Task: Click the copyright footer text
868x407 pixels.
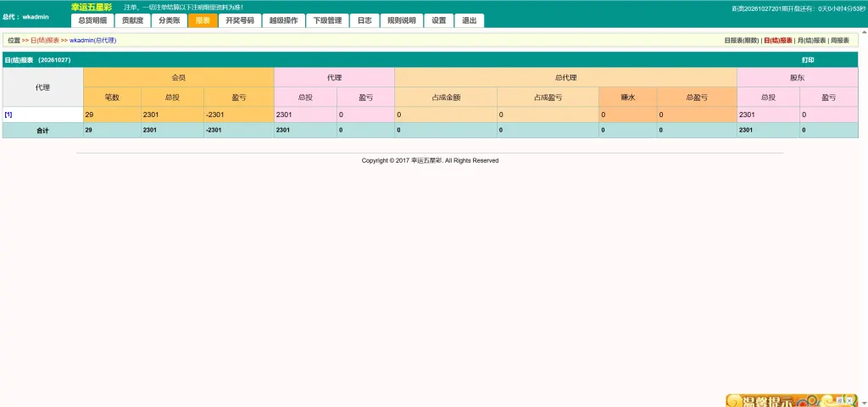Action: (x=430, y=160)
